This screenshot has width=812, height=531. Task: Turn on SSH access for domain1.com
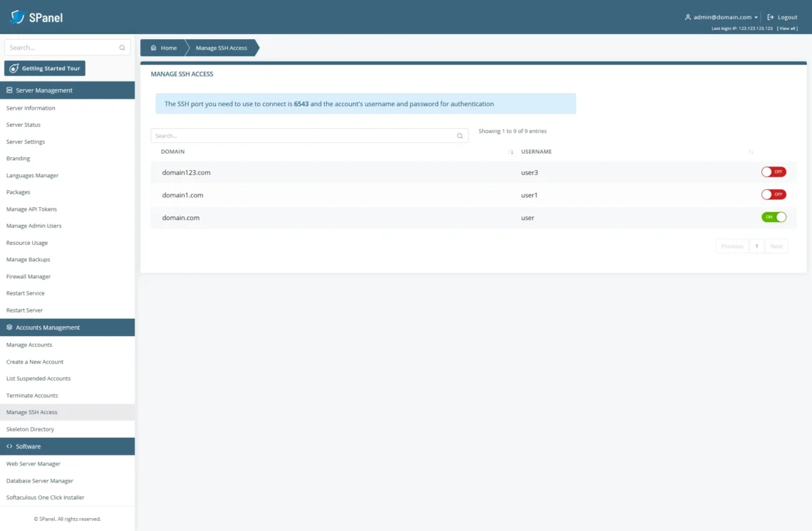click(x=774, y=194)
